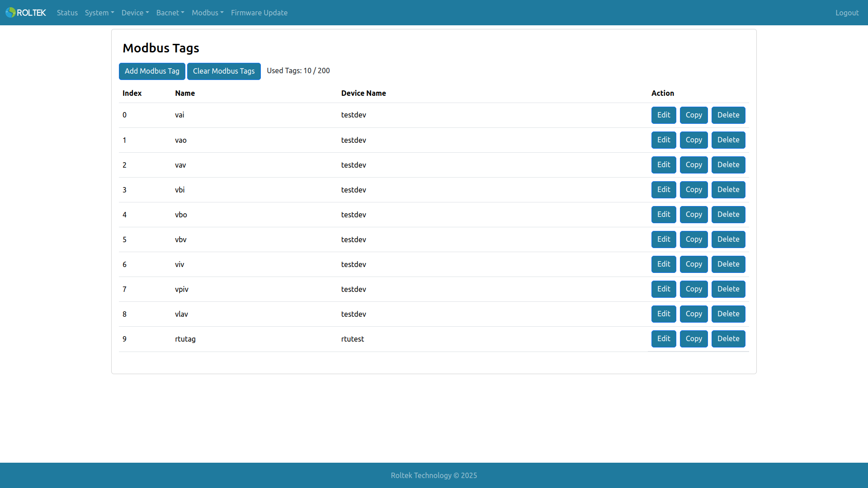Edit the vao tag
This screenshot has width=868, height=488.
click(664, 140)
